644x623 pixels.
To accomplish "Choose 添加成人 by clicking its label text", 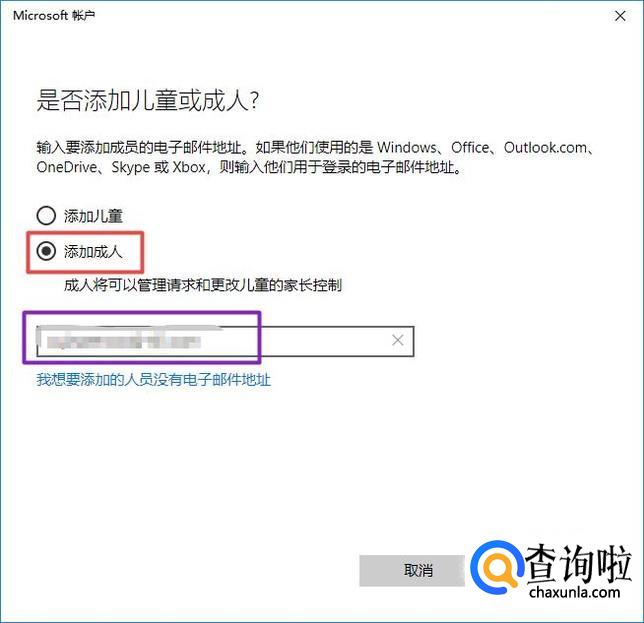I will coord(93,251).
